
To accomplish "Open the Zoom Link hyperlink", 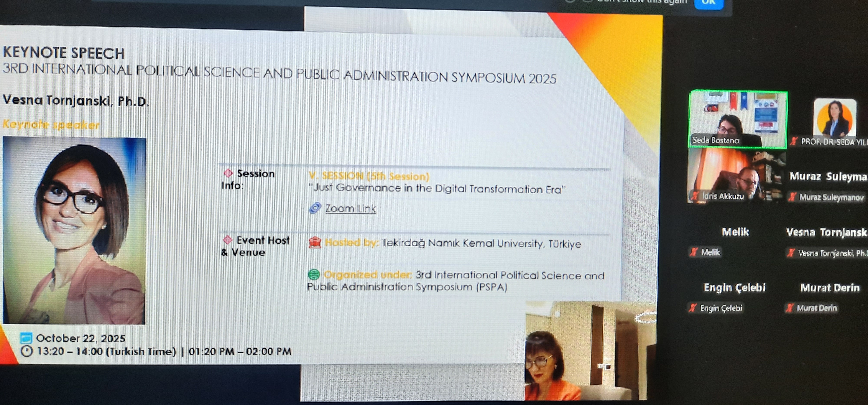I will tap(350, 209).
